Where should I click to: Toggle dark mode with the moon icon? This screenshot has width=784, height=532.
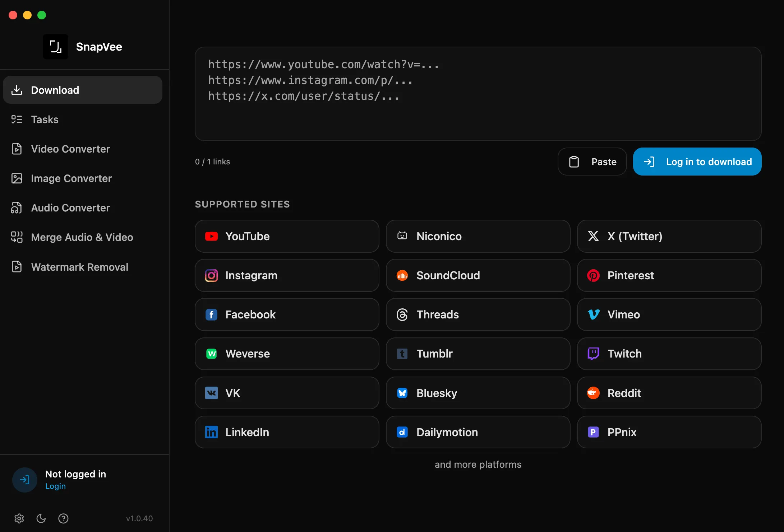(x=41, y=518)
